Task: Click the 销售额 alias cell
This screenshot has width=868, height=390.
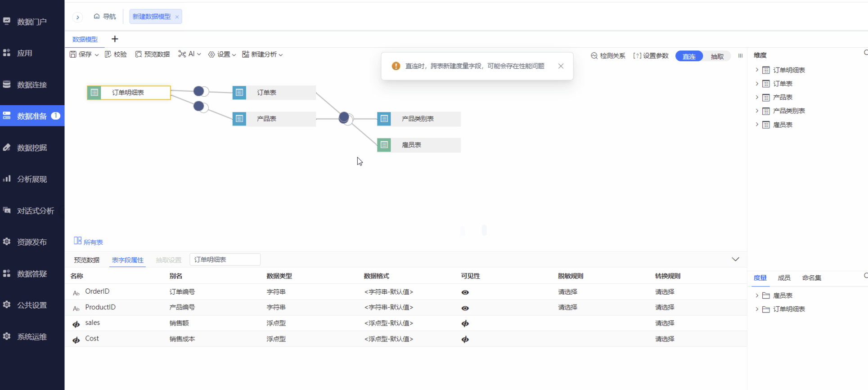Action: pyautogui.click(x=179, y=323)
